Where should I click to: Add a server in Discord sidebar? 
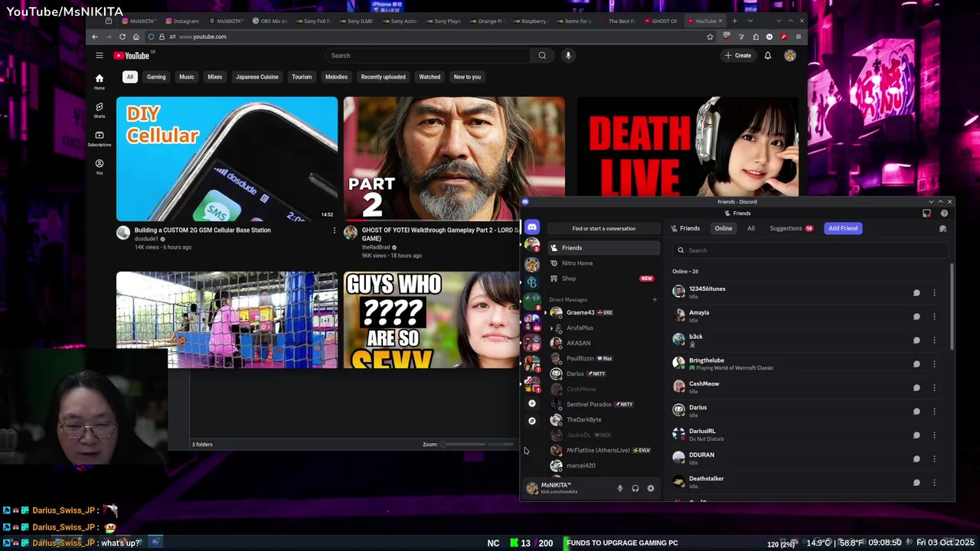531,403
